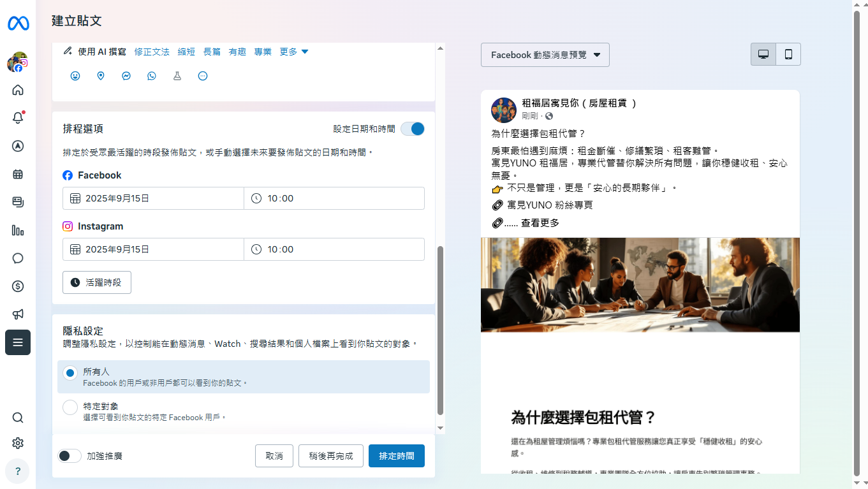Enable the 加強推廣 toggle
This screenshot has height=489, width=868.
pyautogui.click(x=70, y=456)
